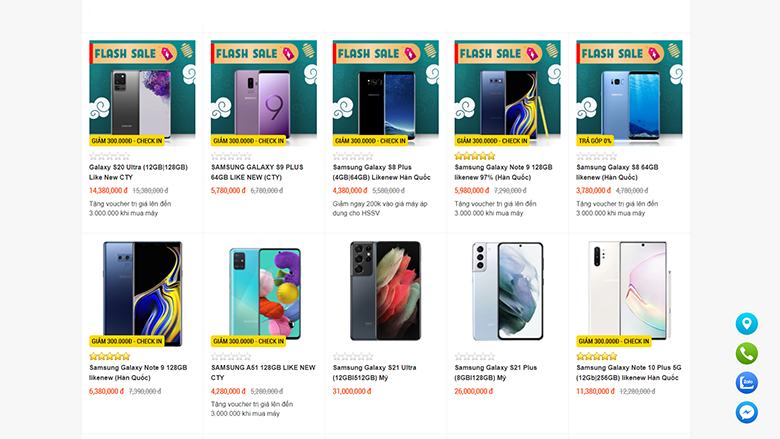Image resolution: width=780 pixels, height=439 pixels.
Task: Open the Samsung Galaxy S9 Plus product image
Action: click(264, 93)
